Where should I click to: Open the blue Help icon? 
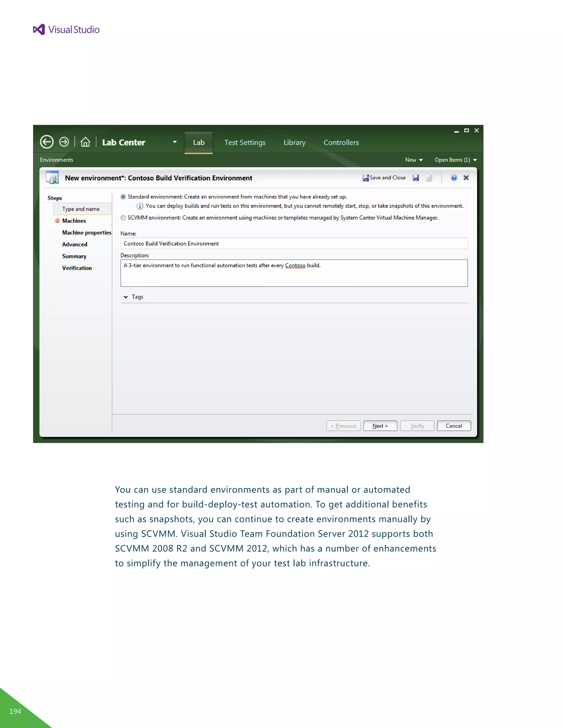tap(454, 178)
